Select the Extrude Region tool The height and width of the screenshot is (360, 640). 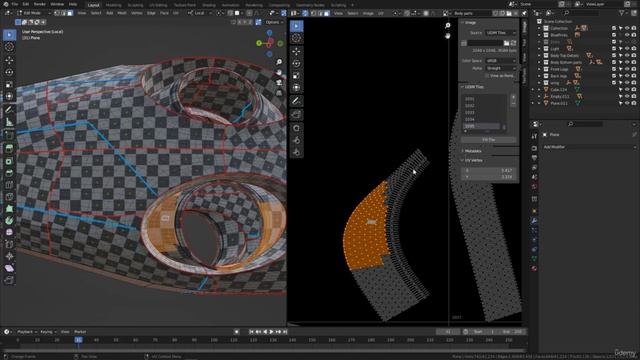tap(9, 149)
